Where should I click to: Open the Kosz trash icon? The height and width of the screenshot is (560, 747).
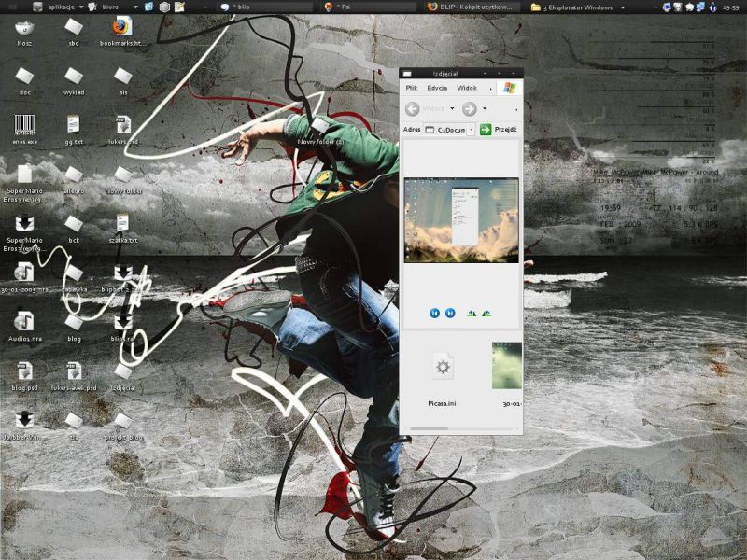pyautogui.click(x=24, y=29)
